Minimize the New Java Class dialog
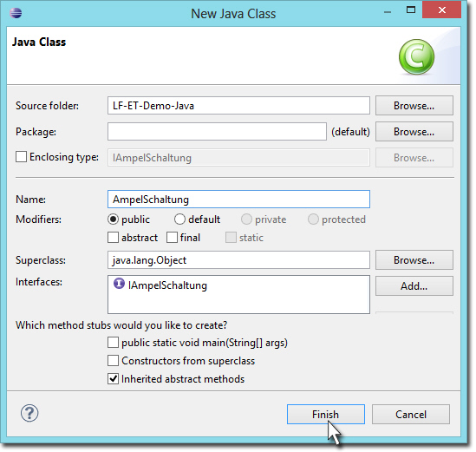Screen dimensions: 476x452 click(x=388, y=12)
